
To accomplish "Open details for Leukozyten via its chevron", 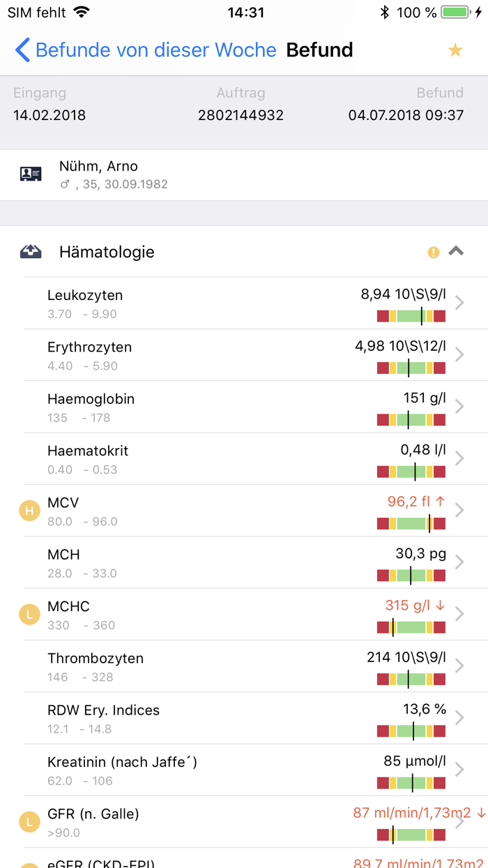I will [x=459, y=303].
